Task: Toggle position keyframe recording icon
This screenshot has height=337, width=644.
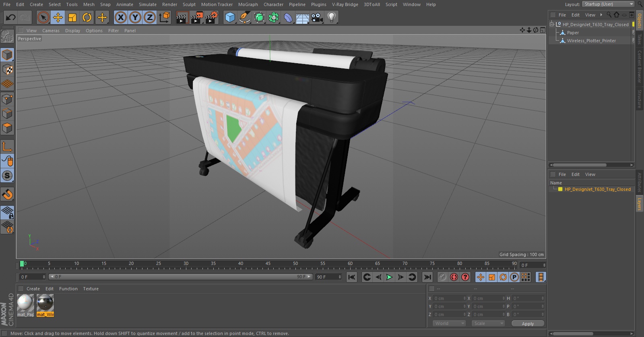Action: 481,277
